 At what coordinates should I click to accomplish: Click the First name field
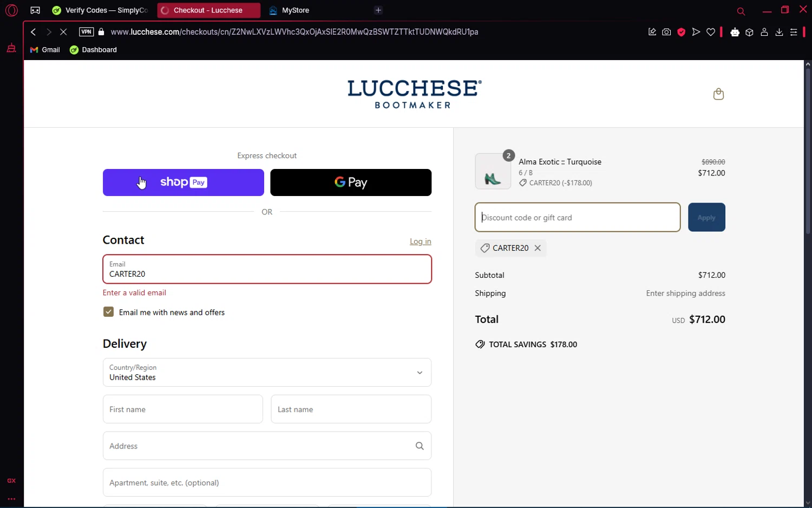coord(183,409)
